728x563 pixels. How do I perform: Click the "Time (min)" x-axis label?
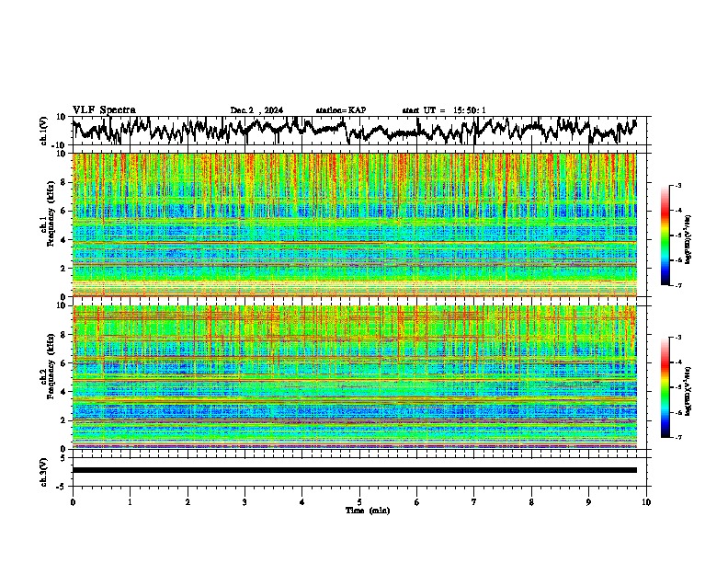[368, 511]
